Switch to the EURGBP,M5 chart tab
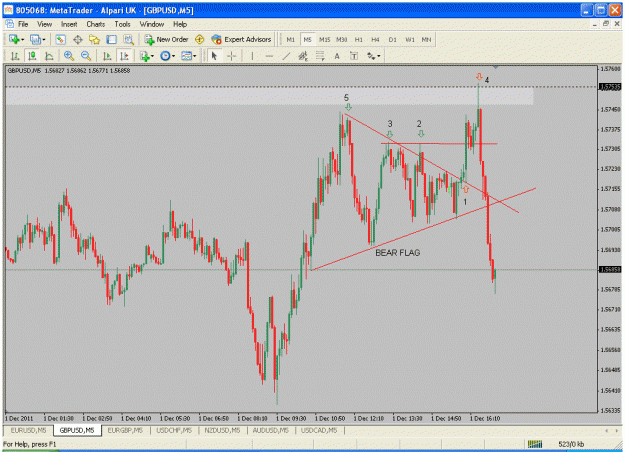The image size is (625, 452). pyautogui.click(x=125, y=430)
